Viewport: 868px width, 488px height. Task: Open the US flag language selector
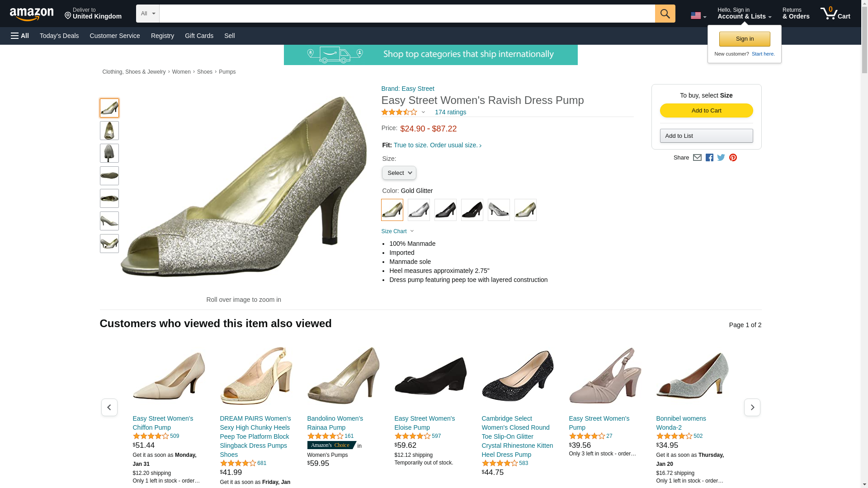click(x=698, y=16)
